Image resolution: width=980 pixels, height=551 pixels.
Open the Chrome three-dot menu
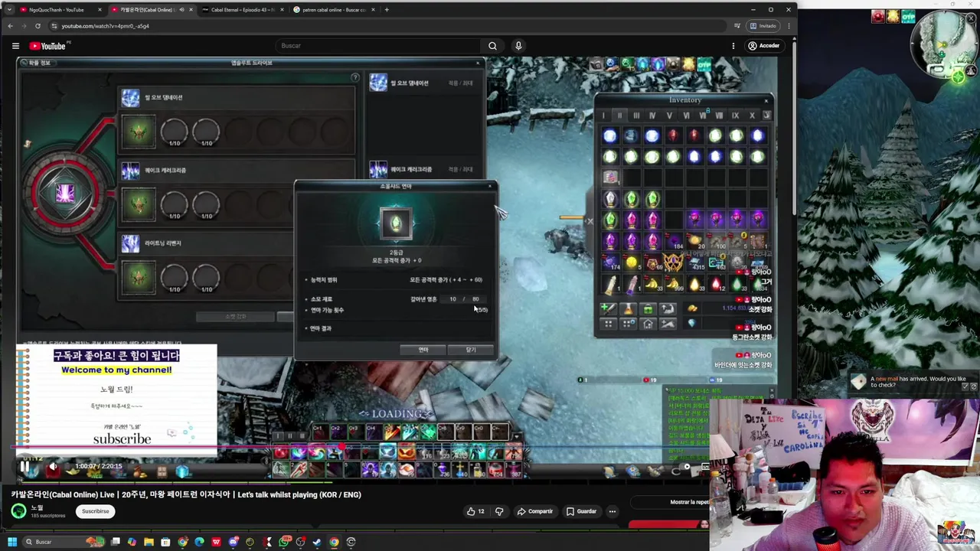click(x=789, y=26)
